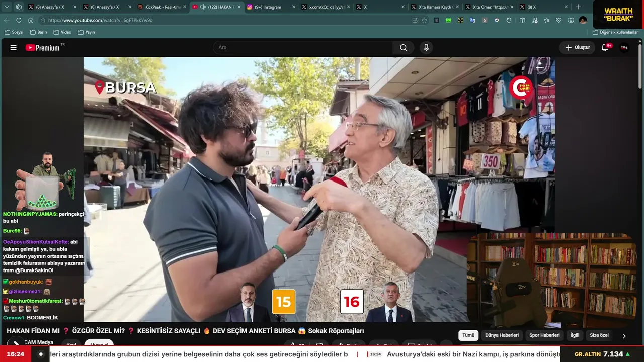The image size is (644, 362).
Task: Click chat username OeApoyuSikenKutsalKofte
Action: (36, 242)
